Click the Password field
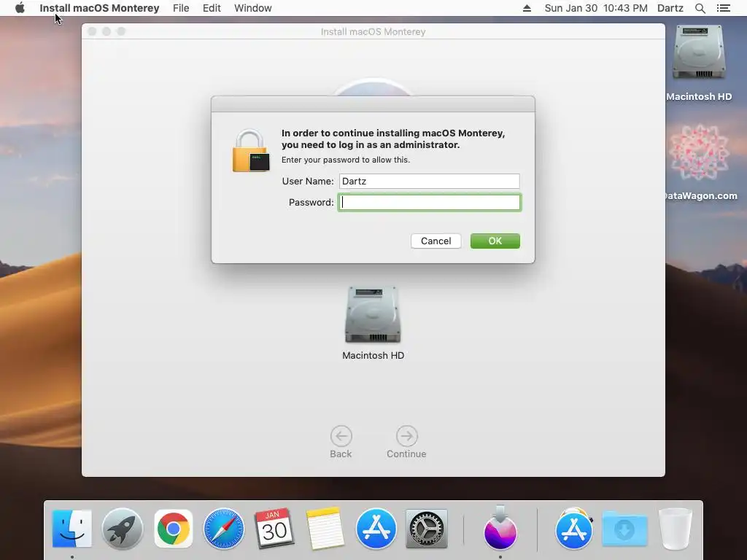747x560 pixels. (429, 203)
